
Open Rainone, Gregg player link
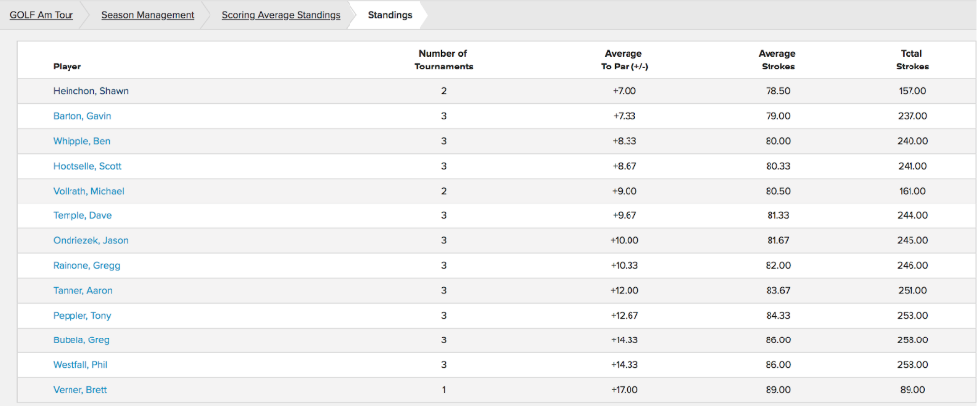tap(86, 265)
